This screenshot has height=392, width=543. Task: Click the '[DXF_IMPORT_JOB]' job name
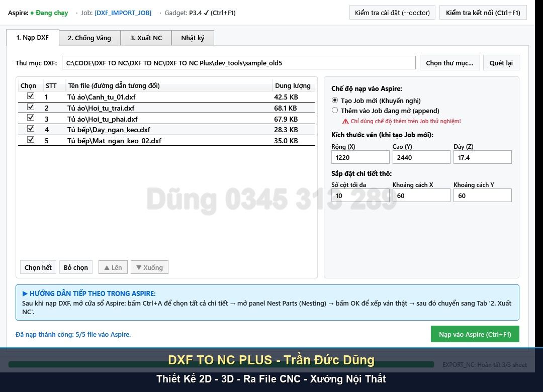(x=123, y=13)
